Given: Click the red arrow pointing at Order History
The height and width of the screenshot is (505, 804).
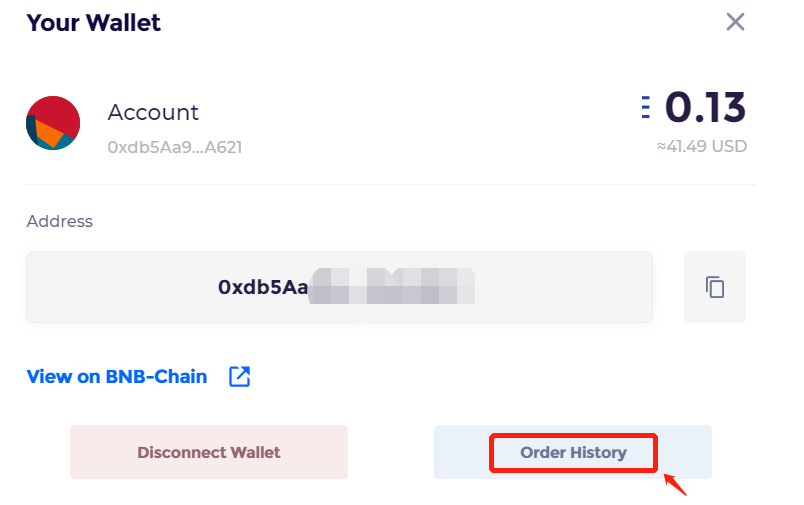Looking at the screenshot, I should (675, 485).
